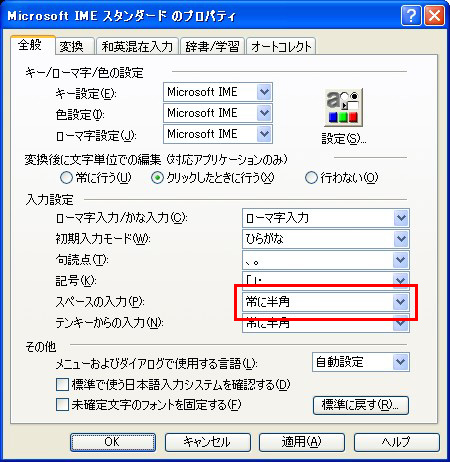Open the 設定(S) color settings icon
450x462 pixels.
click(x=343, y=108)
